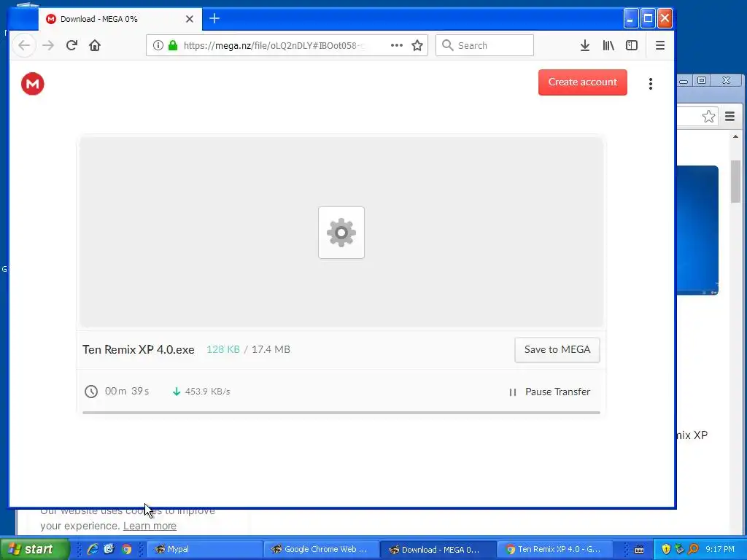Switch to Google Chrome Web taskbar window
The image size is (747, 560).
point(322,549)
